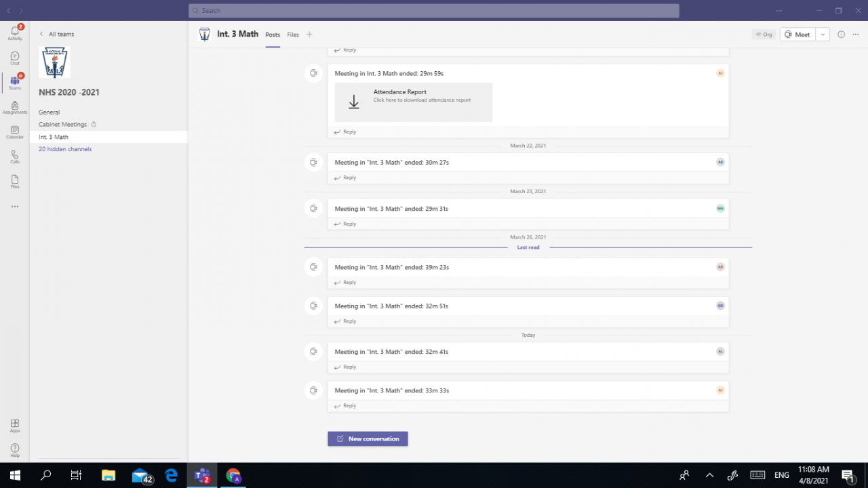Go back using the title bar arrow

pyautogui.click(x=9, y=11)
